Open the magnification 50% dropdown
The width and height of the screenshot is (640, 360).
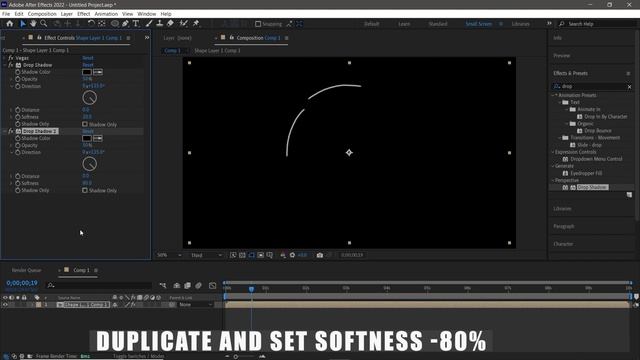click(169, 255)
